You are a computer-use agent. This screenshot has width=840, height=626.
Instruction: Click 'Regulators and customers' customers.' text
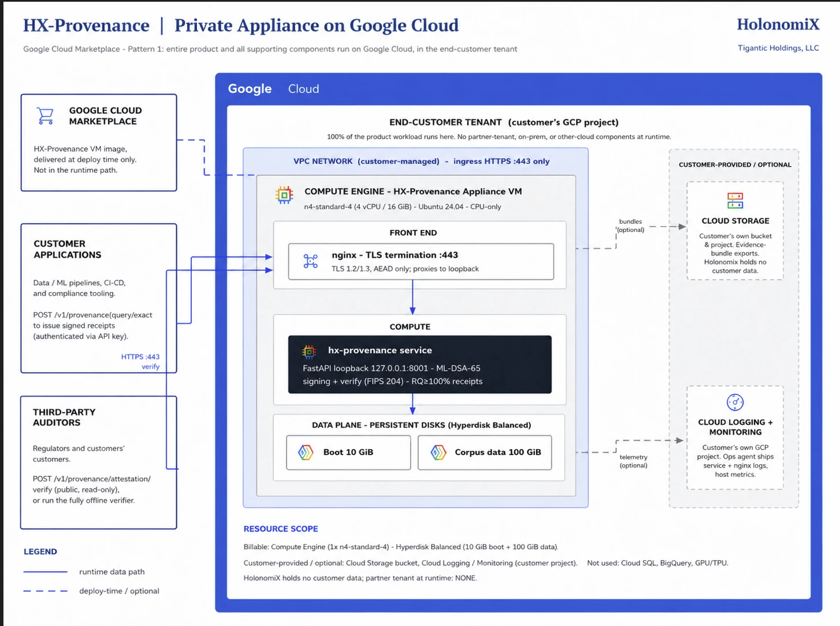(x=79, y=454)
